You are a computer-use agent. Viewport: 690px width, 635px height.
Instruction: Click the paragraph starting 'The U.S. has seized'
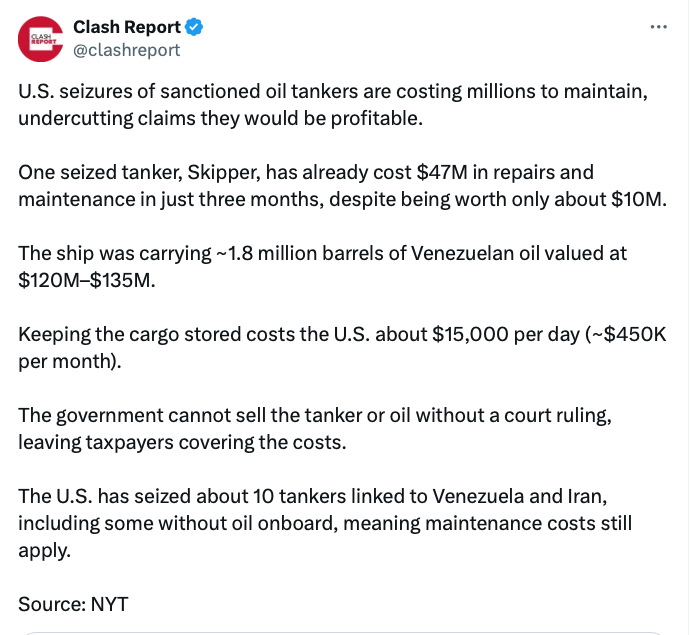(x=325, y=523)
